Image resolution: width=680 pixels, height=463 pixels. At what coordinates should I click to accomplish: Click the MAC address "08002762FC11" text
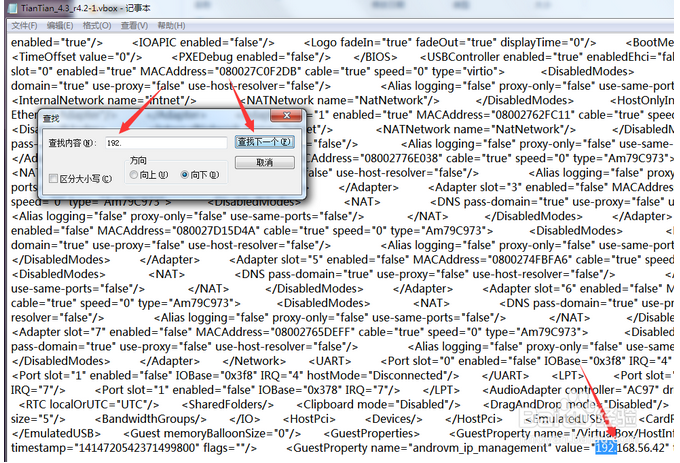click(x=533, y=115)
